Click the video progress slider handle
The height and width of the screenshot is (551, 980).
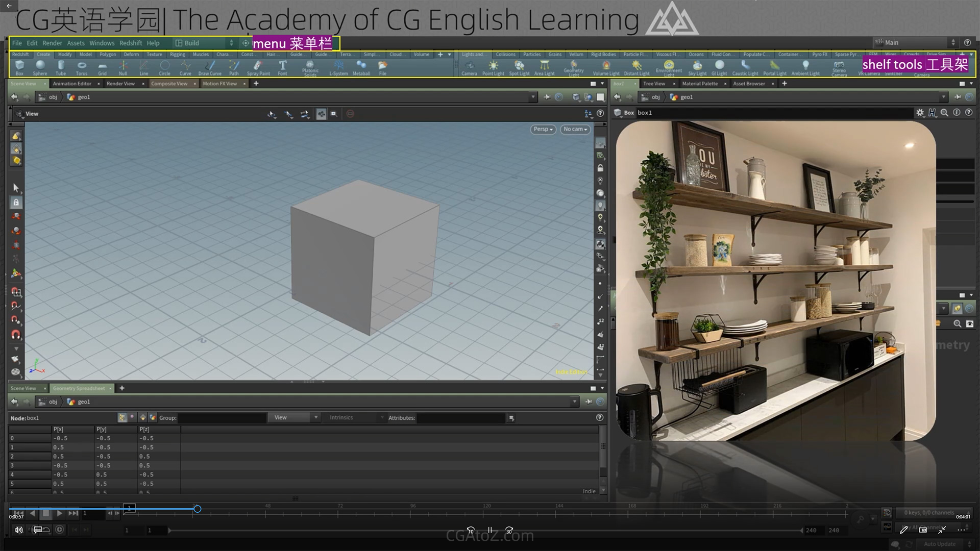coord(198,509)
